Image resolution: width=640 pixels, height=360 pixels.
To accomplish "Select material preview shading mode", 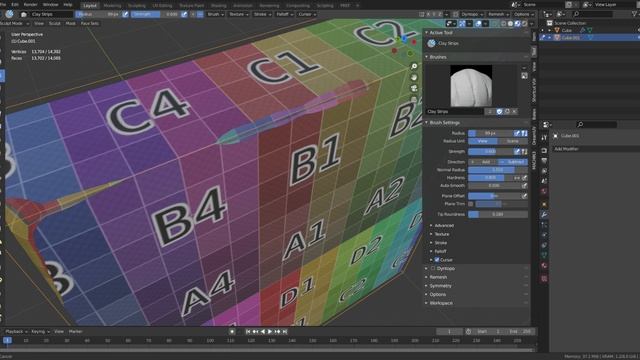I will tap(517, 24).
